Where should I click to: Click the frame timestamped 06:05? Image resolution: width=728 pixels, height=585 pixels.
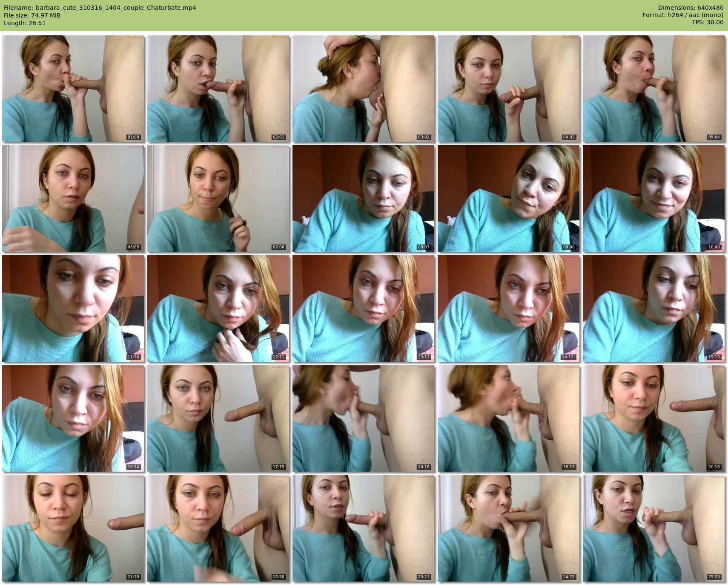(x=73, y=199)
